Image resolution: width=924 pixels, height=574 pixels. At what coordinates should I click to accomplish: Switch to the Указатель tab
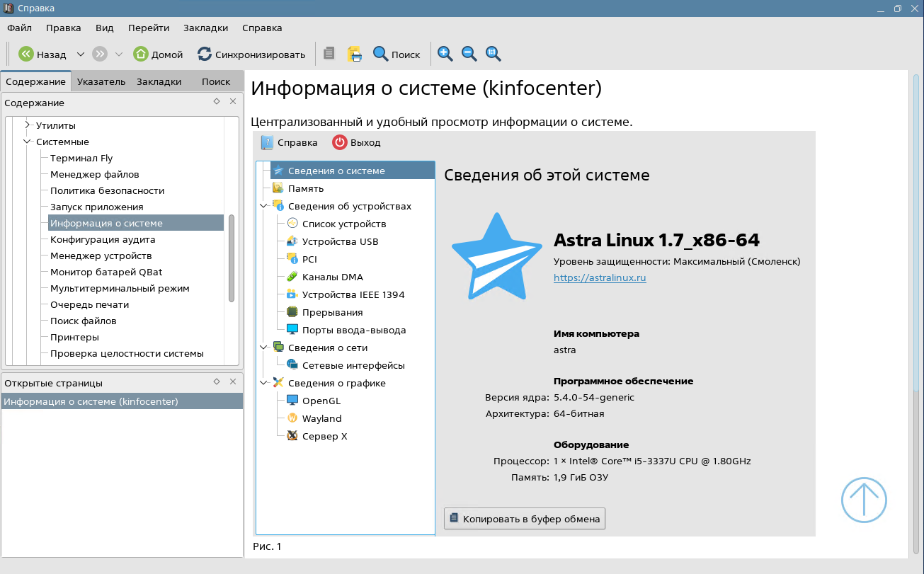pyautogui.click(x=101, y=81)
